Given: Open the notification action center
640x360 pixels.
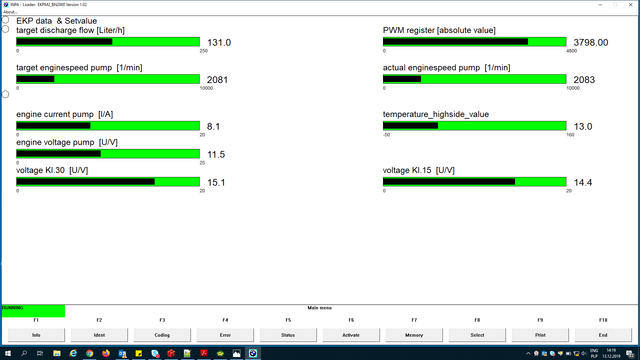Looking at the screenshot, I should point(631,353).
